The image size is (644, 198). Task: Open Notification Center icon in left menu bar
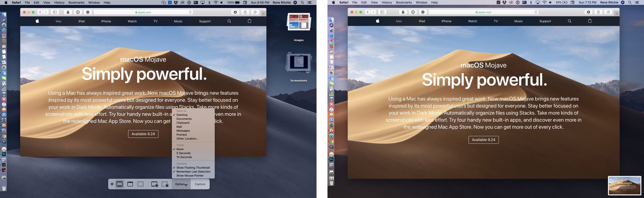[x=309, y=3]
